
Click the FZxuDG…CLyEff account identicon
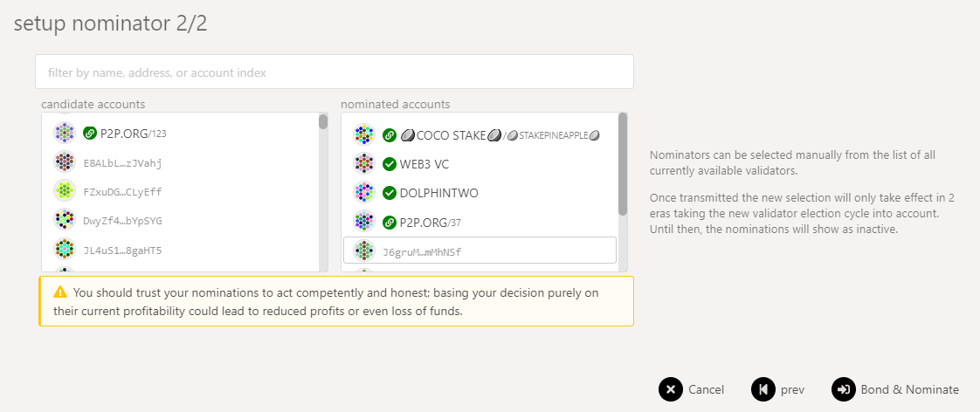(x=65, y=191)
